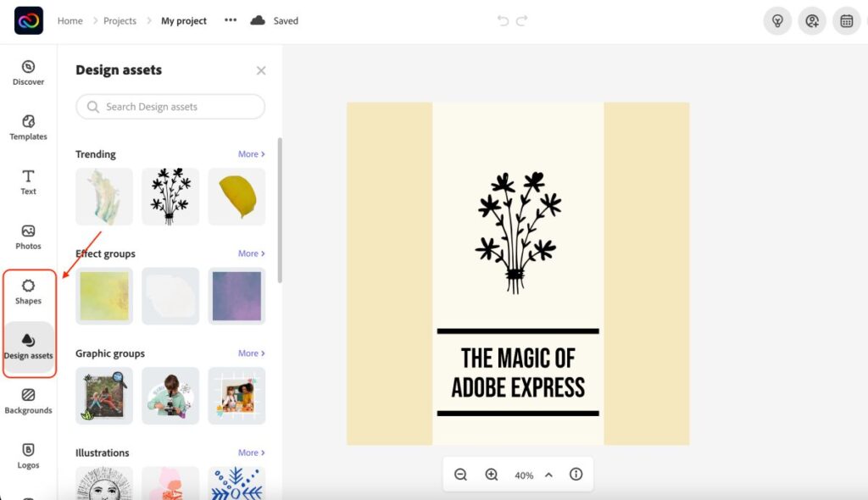Open More options for Effect groups
The width and height of the screenshot is (868, 500).
click(x=249, y=253)
